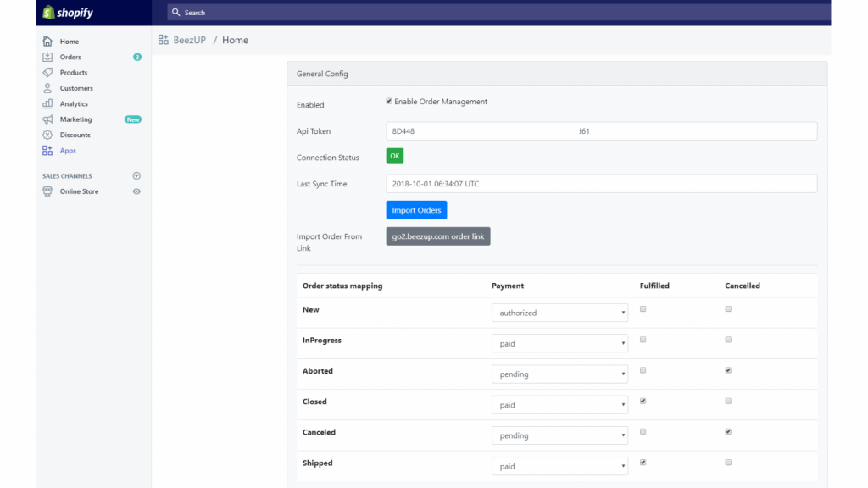Click the green OK connection status badge
Image resolution: width=868 pixels, height=488 pixels.
point(395,156)
